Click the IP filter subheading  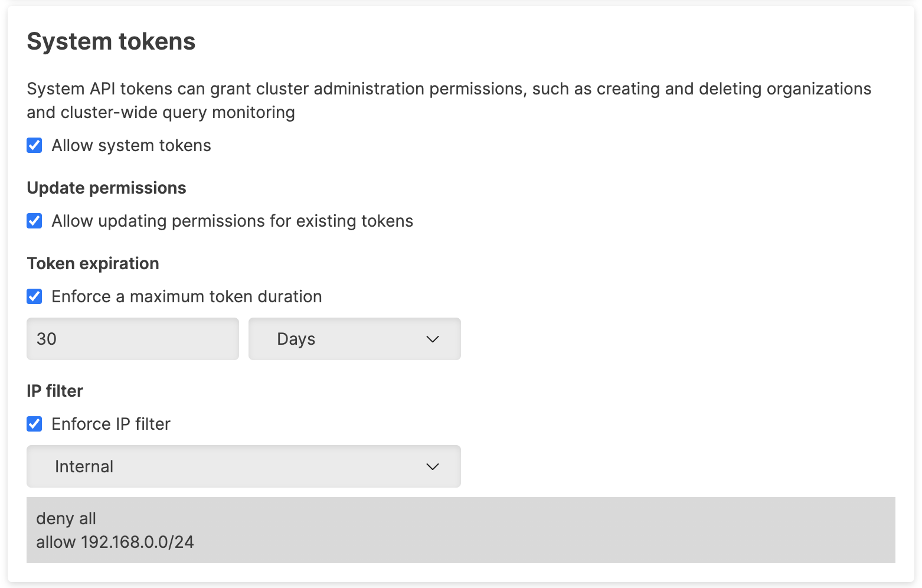(x=55, y=391)
